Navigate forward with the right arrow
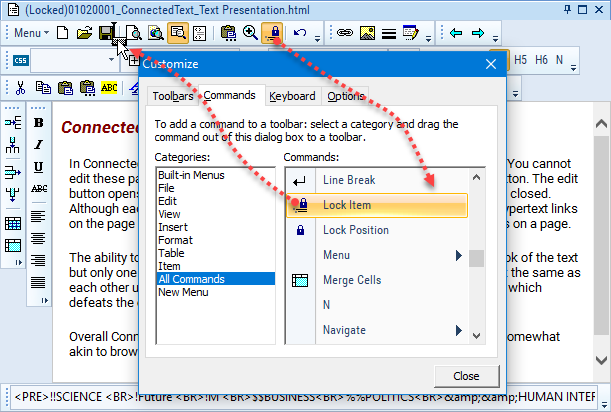This screenshot has width=611, height=412. 478,33
